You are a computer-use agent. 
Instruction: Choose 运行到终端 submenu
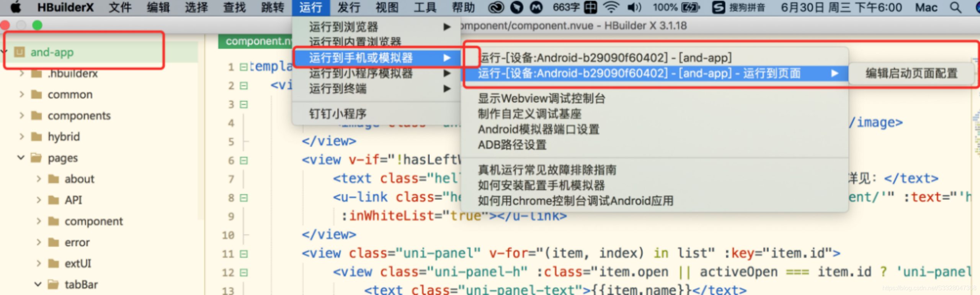point(376,89)
